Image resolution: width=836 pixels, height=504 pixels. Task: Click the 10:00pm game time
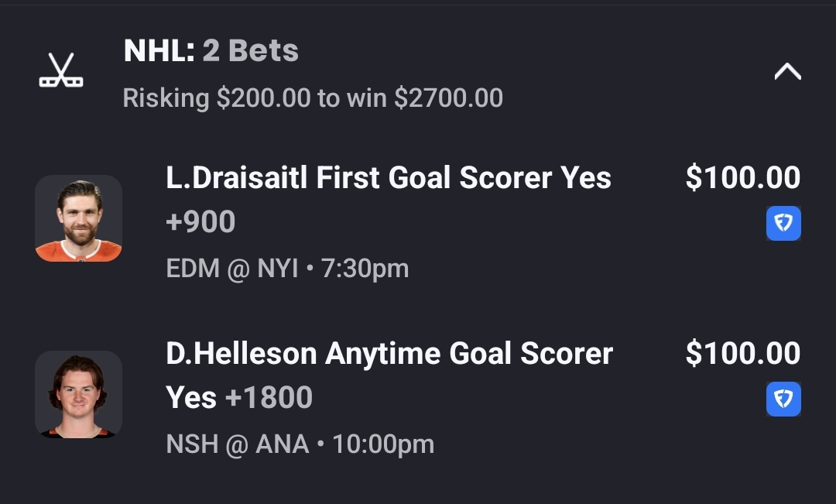click(383, 444)
